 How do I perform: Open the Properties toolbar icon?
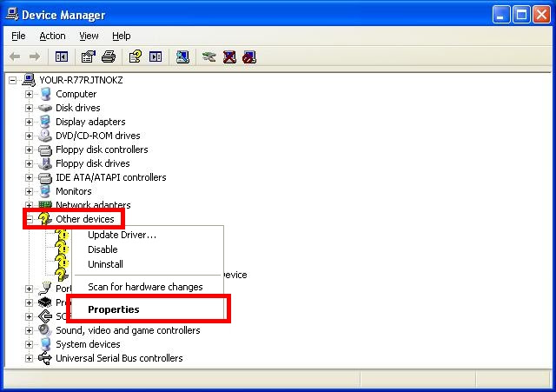click(x=89, y=56)
